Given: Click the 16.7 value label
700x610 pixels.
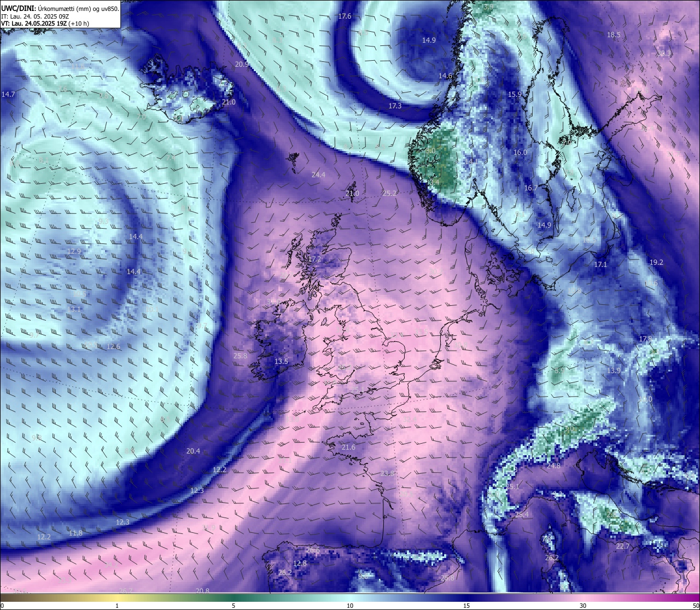Looking at the screenshot, I should (531, 188).
